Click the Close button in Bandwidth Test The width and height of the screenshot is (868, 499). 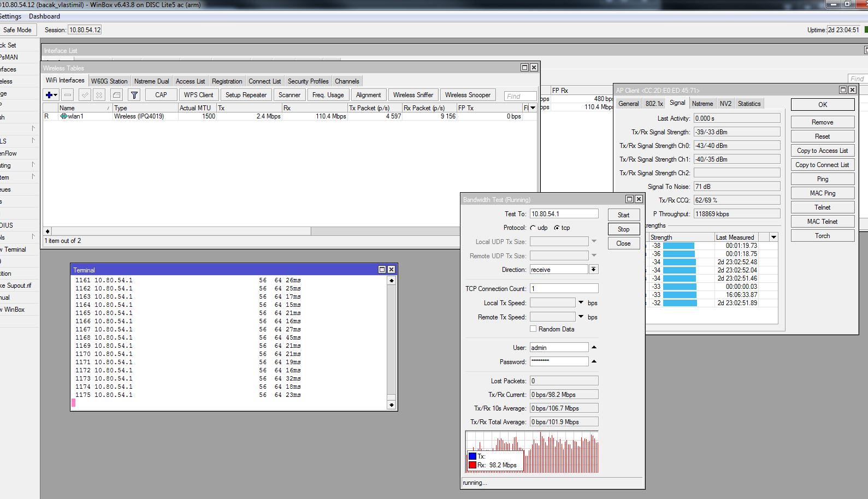point(623,243)
